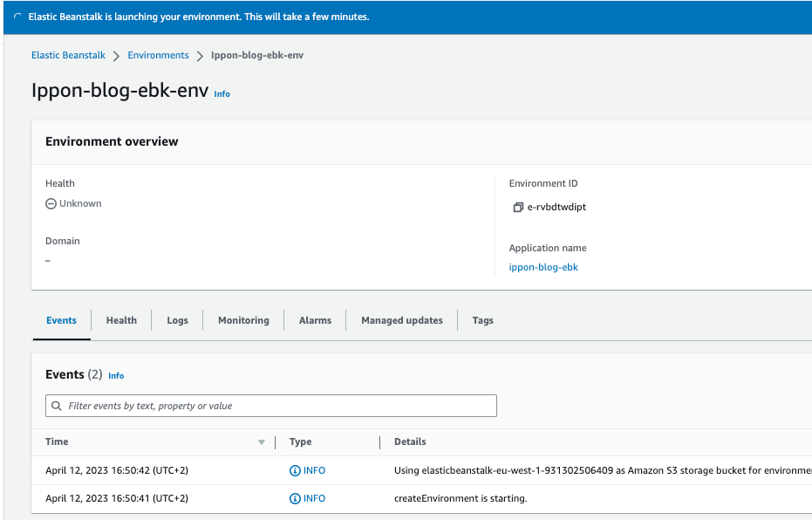Open the ippon-blog-ebk application link
This screenshot has height=520, width=812.
pos(543,267)
